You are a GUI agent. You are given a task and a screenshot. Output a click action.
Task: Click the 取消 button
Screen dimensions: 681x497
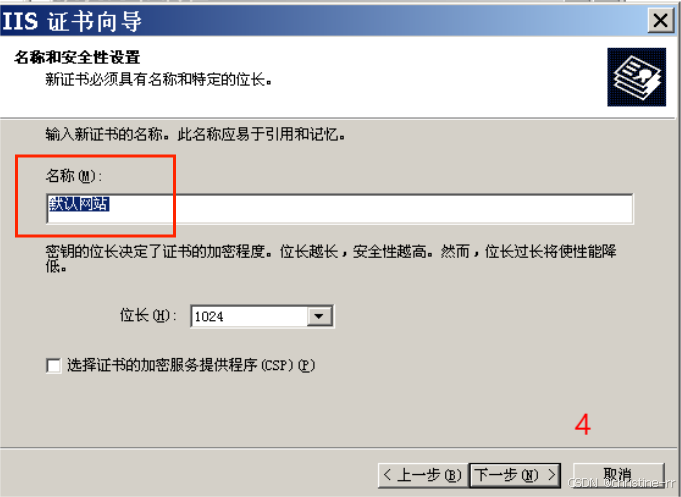click(618, 474)
